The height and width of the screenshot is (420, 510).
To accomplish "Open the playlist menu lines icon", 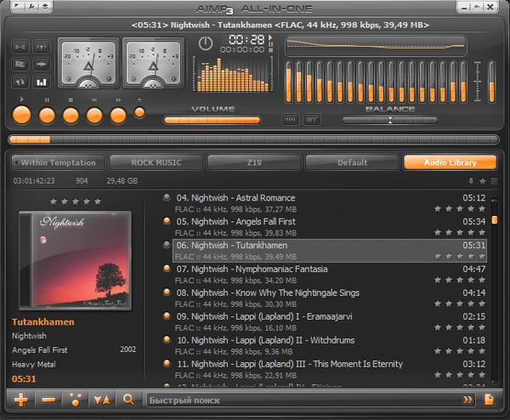I will 494,180.
